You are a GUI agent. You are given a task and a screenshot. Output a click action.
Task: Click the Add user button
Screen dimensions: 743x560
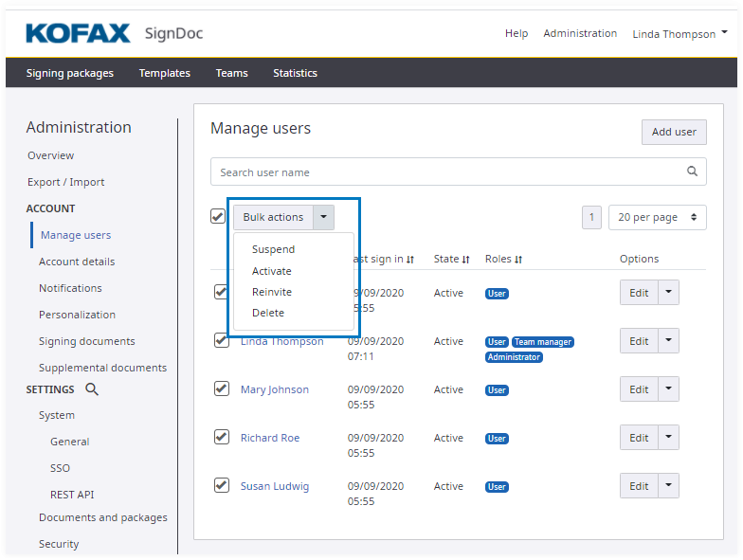(x=674, y=132)
